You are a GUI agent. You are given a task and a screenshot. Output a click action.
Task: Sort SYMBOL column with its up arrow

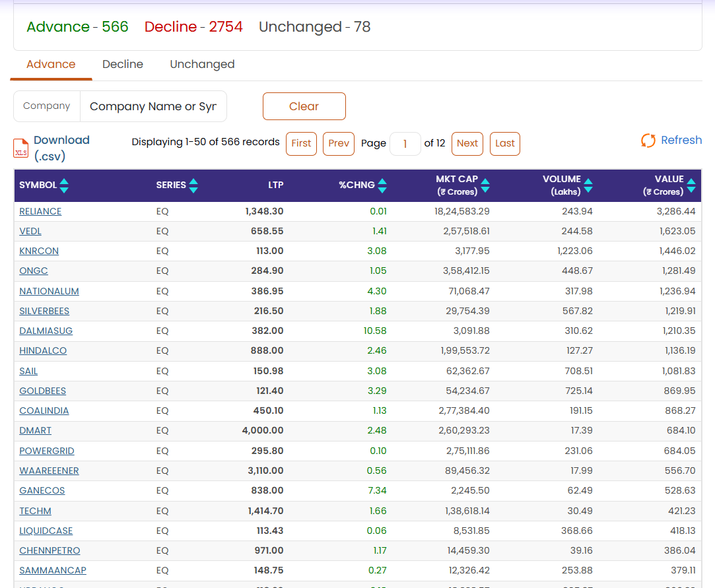click(64, 182)
